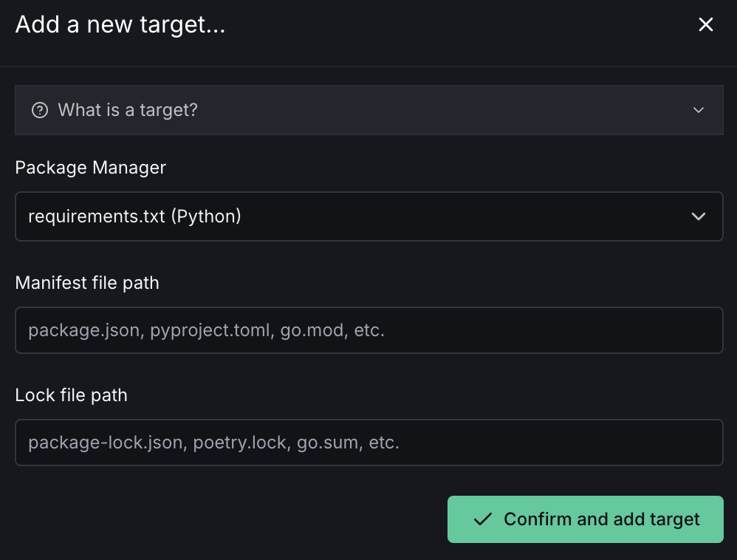Click the question mark help icon
Viewport: 737px width, 560px height.
(x=39, y=111)
